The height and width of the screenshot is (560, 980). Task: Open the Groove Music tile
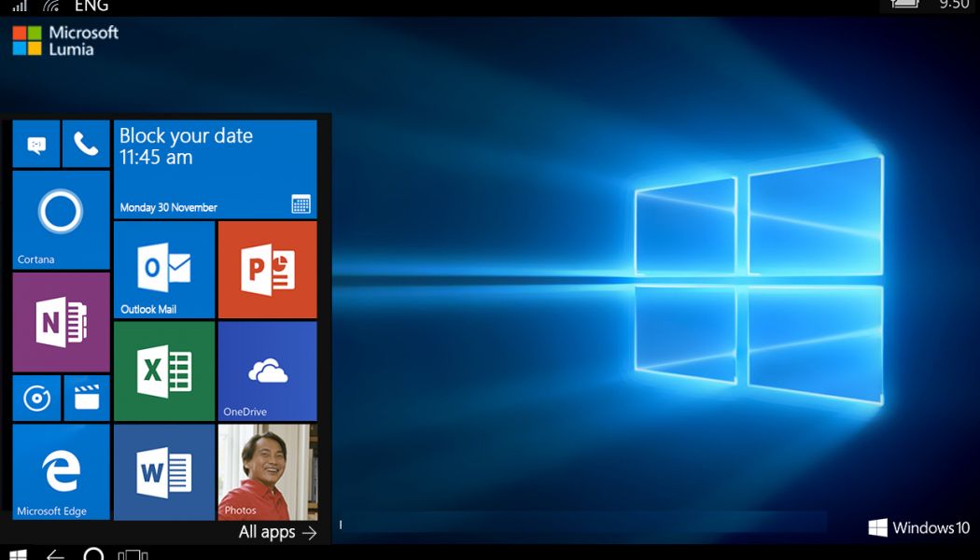click(x=36, y=399)
